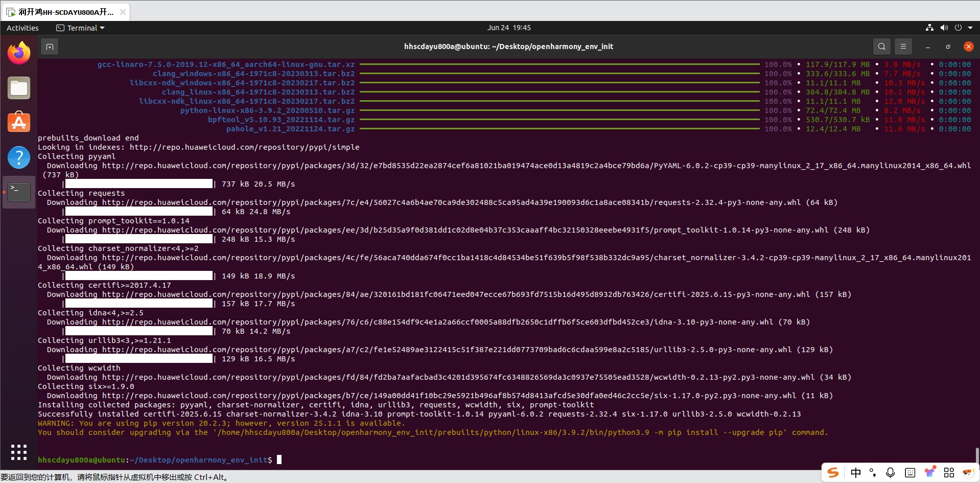Click the 'Successfully installed' output line
Screen dimensions: 980x483
tap(419, 414)
